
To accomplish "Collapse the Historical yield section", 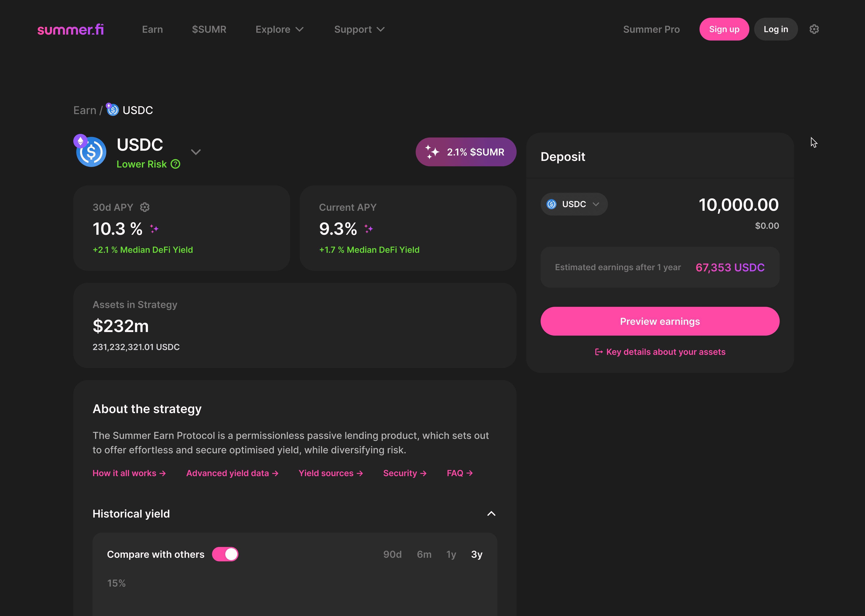I will tap(491, 514).
